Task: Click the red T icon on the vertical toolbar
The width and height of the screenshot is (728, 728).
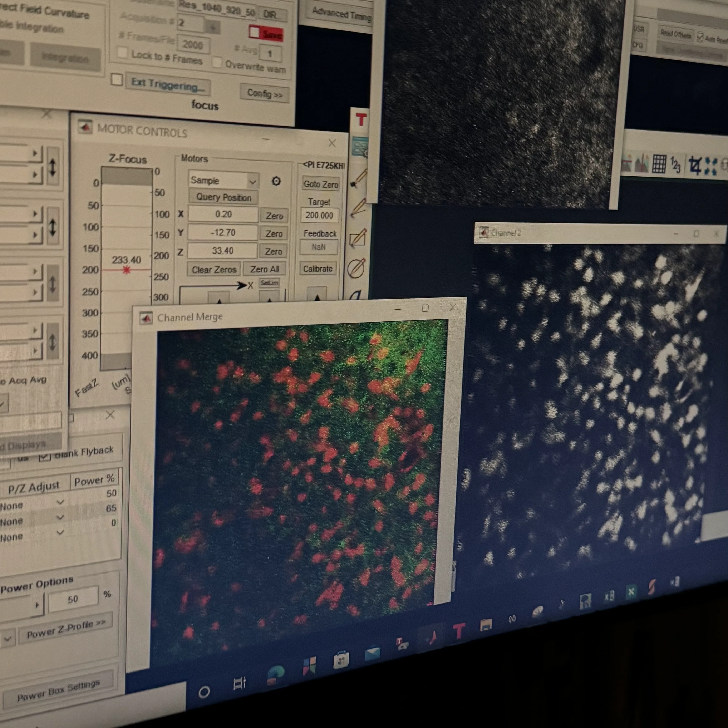Action: (361, 119)
